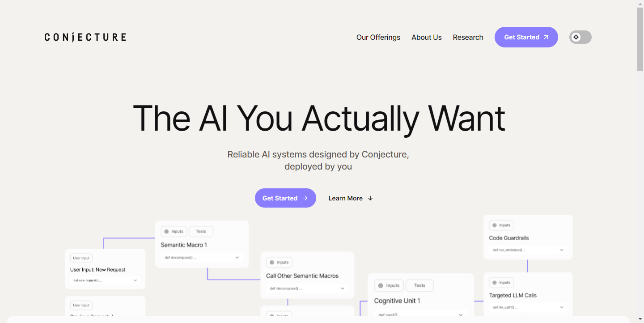
Task: Click the 'Semantic Macro 1' card title
Action: [x=184, y=245]
